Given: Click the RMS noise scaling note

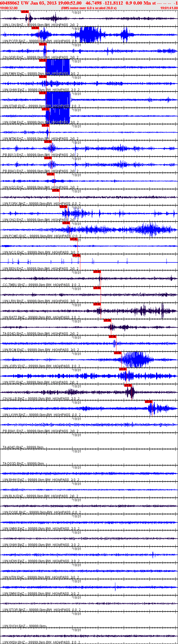Looking at the screenshot, I should 89,8.
